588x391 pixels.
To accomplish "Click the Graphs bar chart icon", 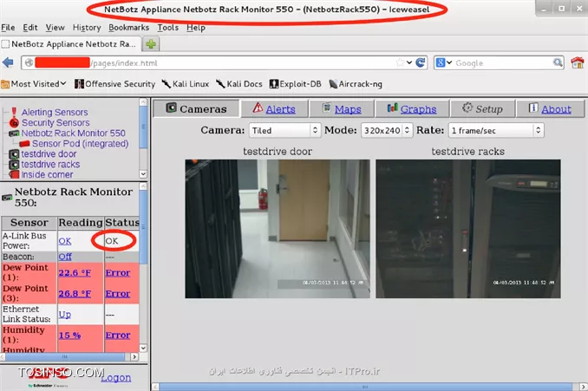I will pyautogui.click(x=392, y=108).
